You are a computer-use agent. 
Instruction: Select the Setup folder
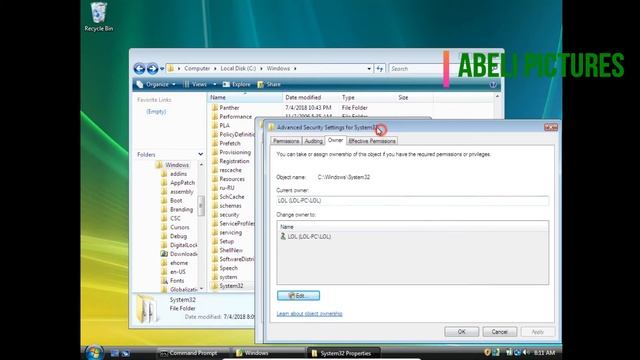pyautogui.click(x=223, y=241)
